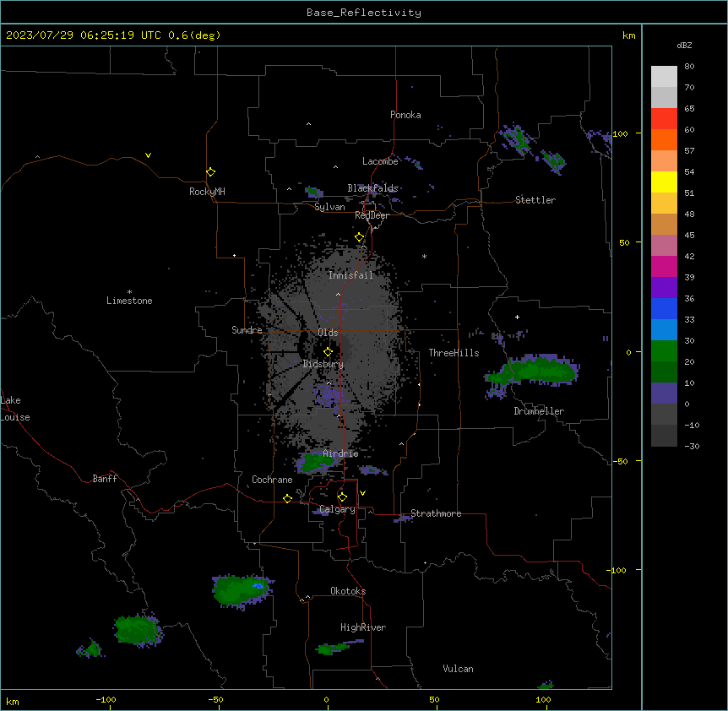728x711 pixels.
Task: Pick the brown 45-48 dBZ legend swatch
Action: [664, 224]
